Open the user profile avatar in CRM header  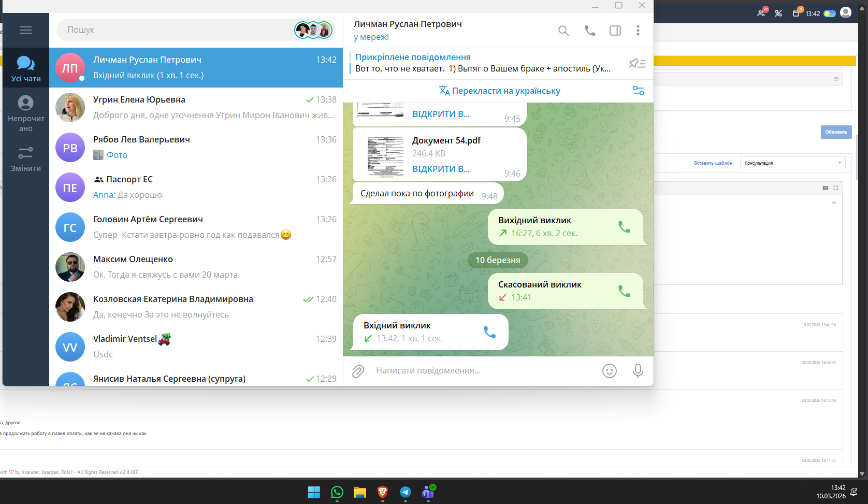click(846, 12)
